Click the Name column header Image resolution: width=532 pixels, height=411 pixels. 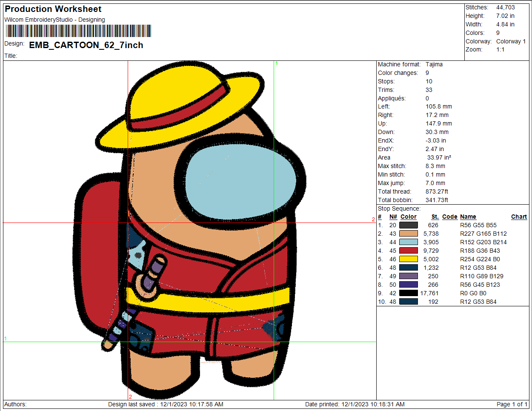(468, 217)
